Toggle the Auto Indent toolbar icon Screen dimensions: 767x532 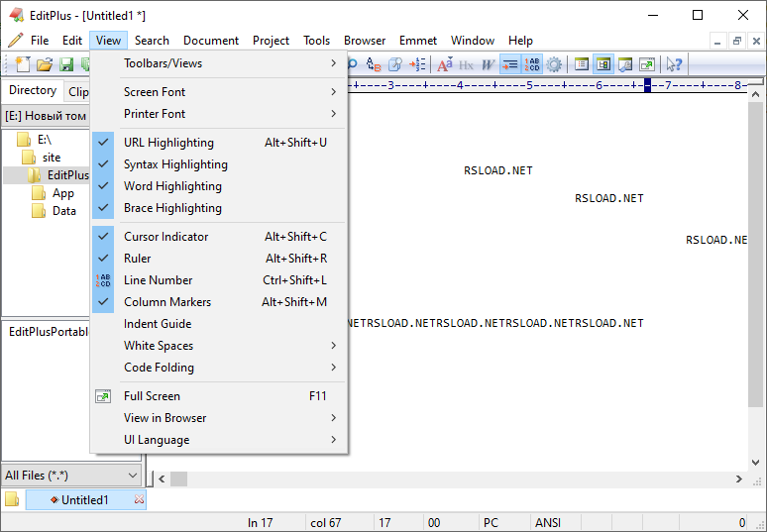point(509,64)
